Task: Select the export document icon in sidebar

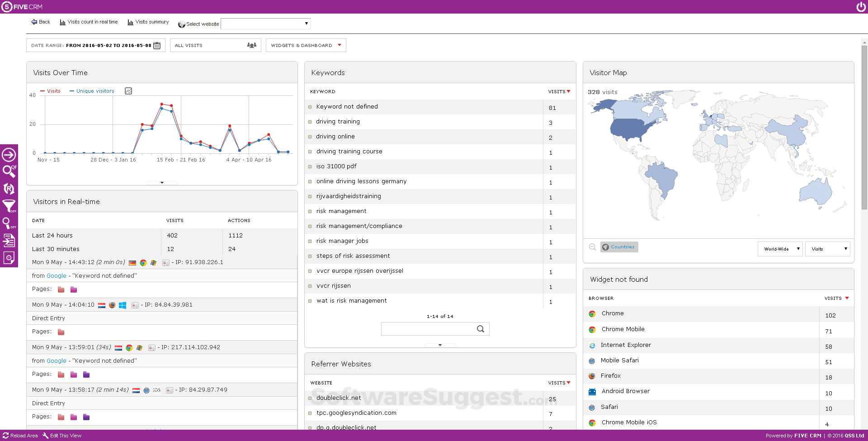Action: [9, 240]
